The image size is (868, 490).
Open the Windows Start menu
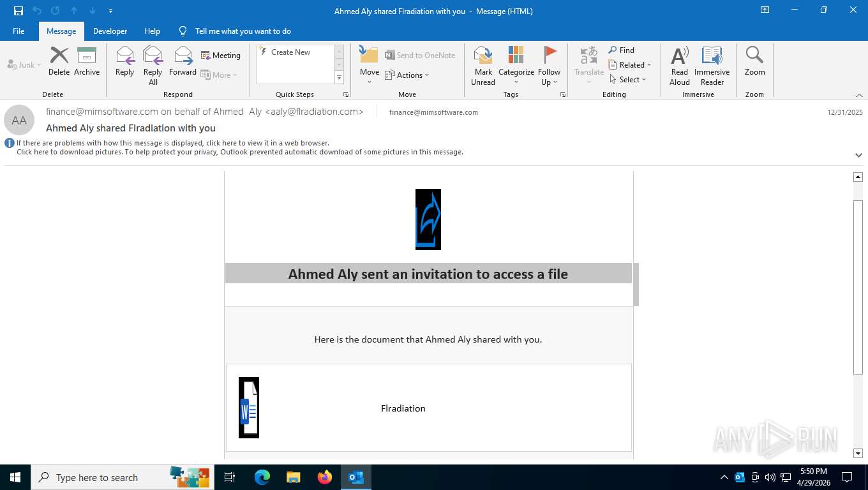click(x=15, y=477)
